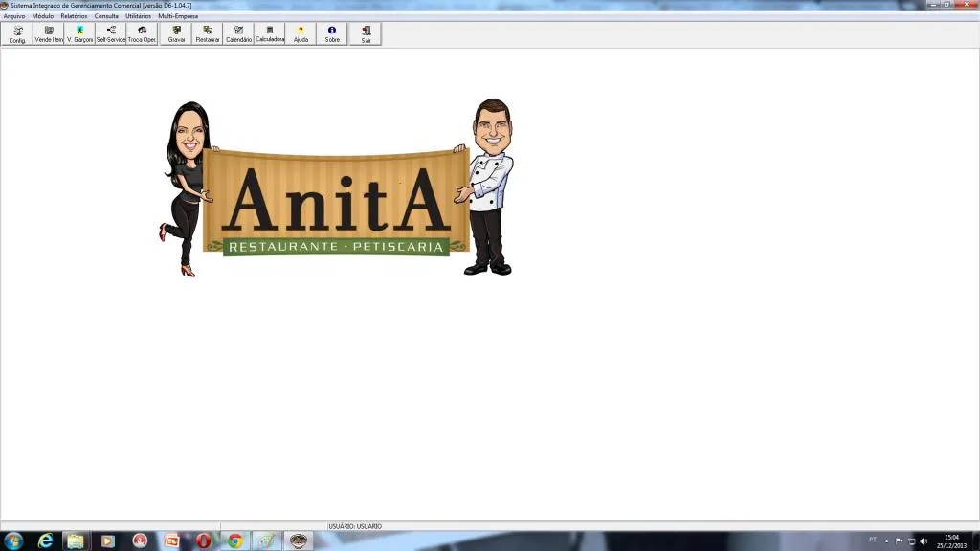Viewport: 980px width, 551px height.
Task: Open Windows Media Player from the taskbar
Action: click(x=107, y=541)
